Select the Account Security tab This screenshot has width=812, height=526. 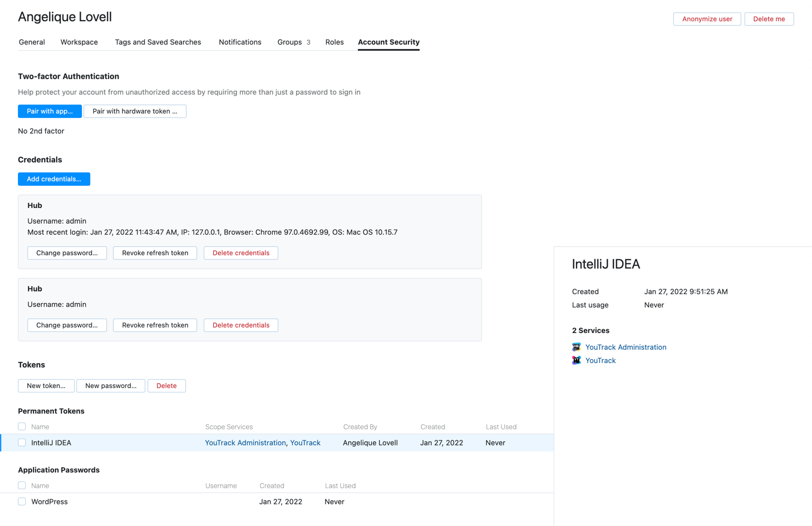388,42
